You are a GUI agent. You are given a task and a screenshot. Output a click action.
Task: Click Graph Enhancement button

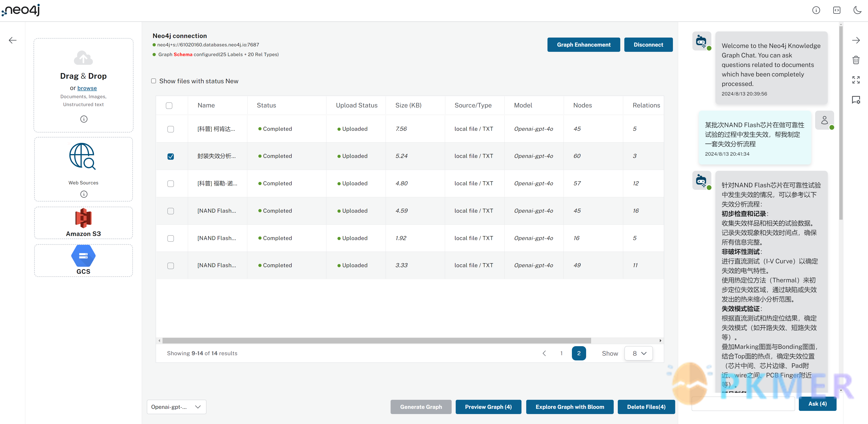(584, 45)
